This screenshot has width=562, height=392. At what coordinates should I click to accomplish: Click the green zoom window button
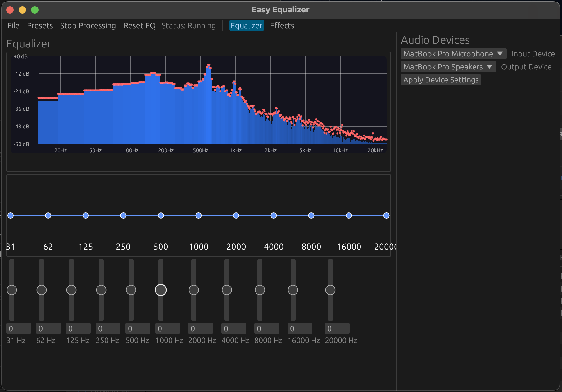point(35,10)
